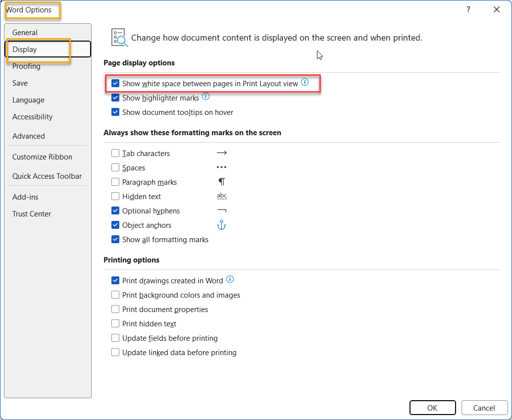Select the Display category in sidebar
This screenshot has width=512, height=420.
click(48, 49)
